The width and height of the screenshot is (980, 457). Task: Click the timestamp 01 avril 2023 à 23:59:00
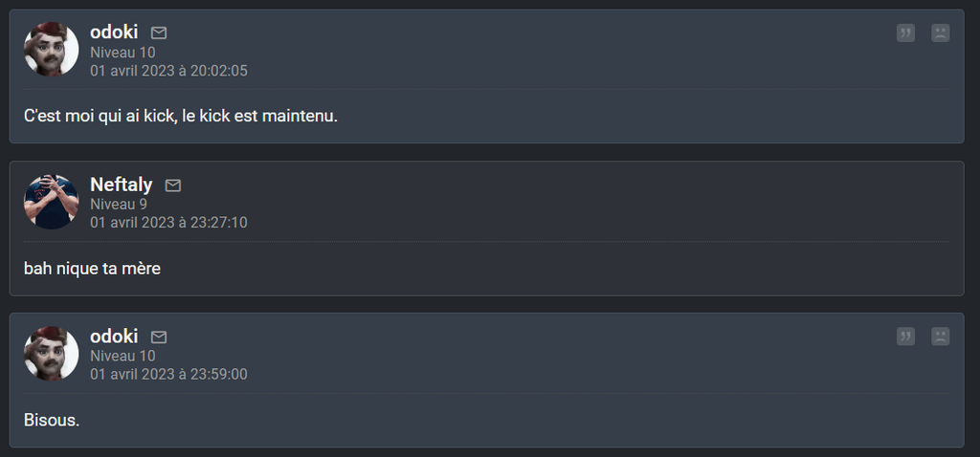[168, 375]
